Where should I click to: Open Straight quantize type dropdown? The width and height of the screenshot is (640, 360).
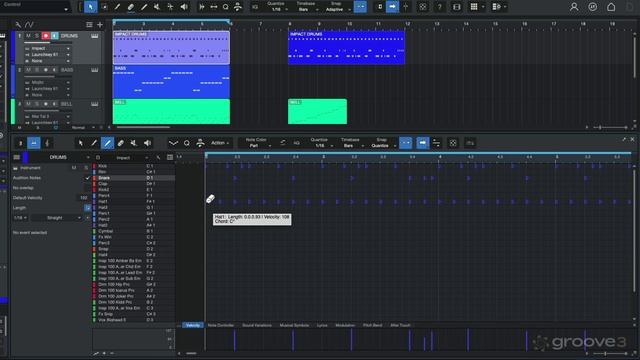click(x=57, y=218)
